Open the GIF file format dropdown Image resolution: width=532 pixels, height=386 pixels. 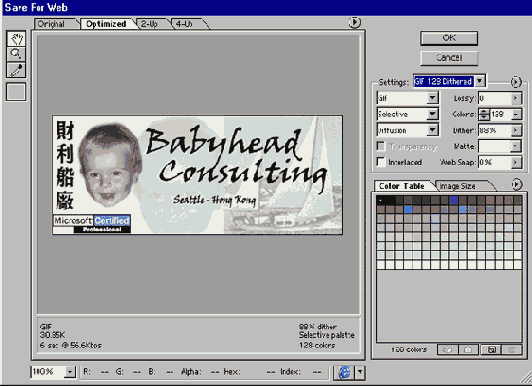click(x=407, y=98)
